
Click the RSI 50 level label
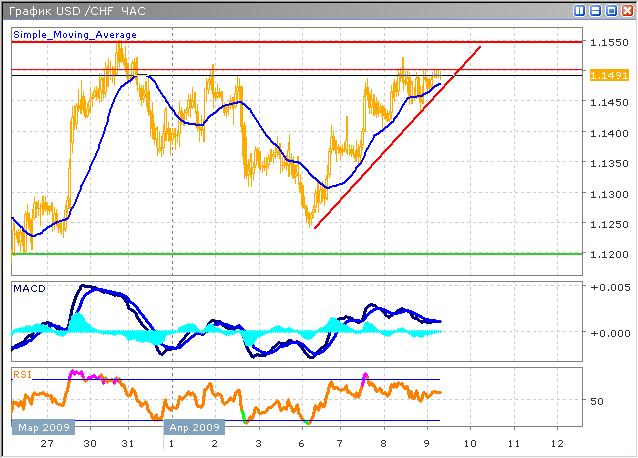[x=596, y=401]
